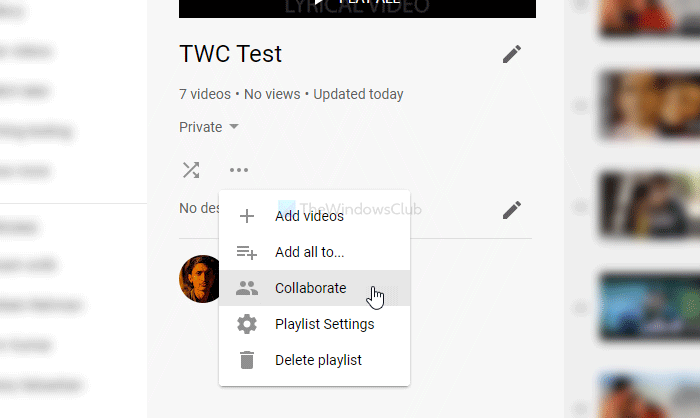This screenshot has height=418, width=700.
Task: Click the Delete playlist trash icon
Action: coord(246,360)
